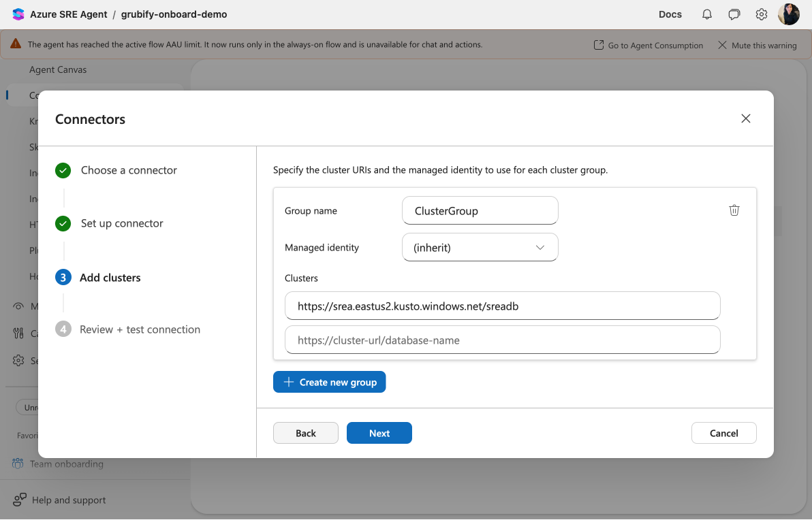Click the Azure SRE Agent logo icon
Screen dimensions: 812x520
tap(18, 14)
